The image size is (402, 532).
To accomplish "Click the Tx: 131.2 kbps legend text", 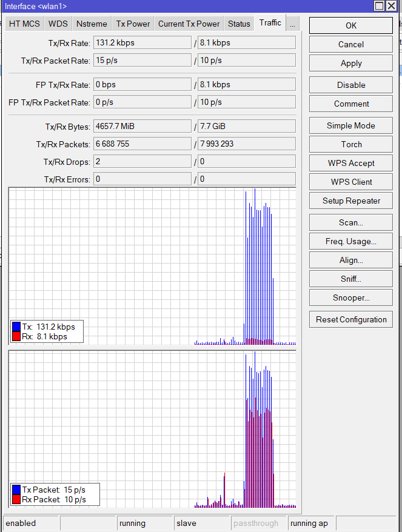I will pos(49,327).
